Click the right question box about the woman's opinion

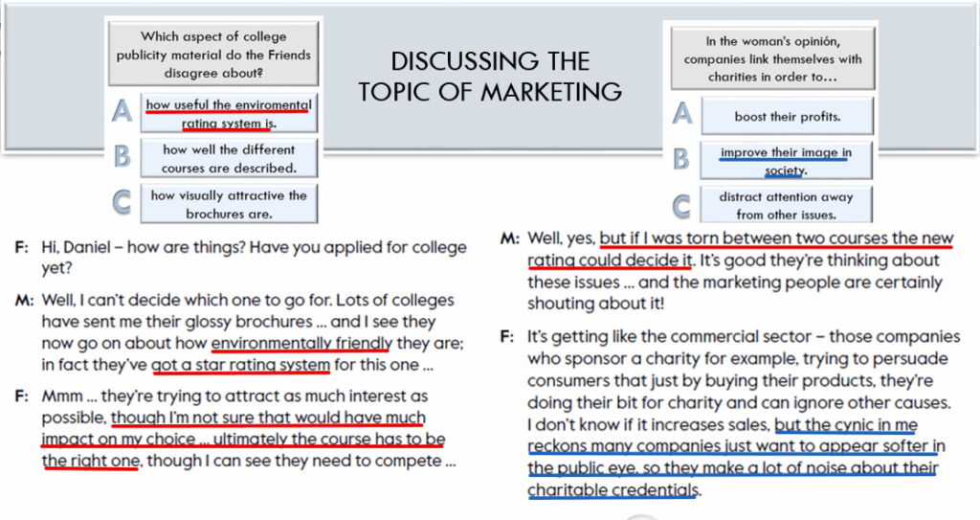coord(772,58)
